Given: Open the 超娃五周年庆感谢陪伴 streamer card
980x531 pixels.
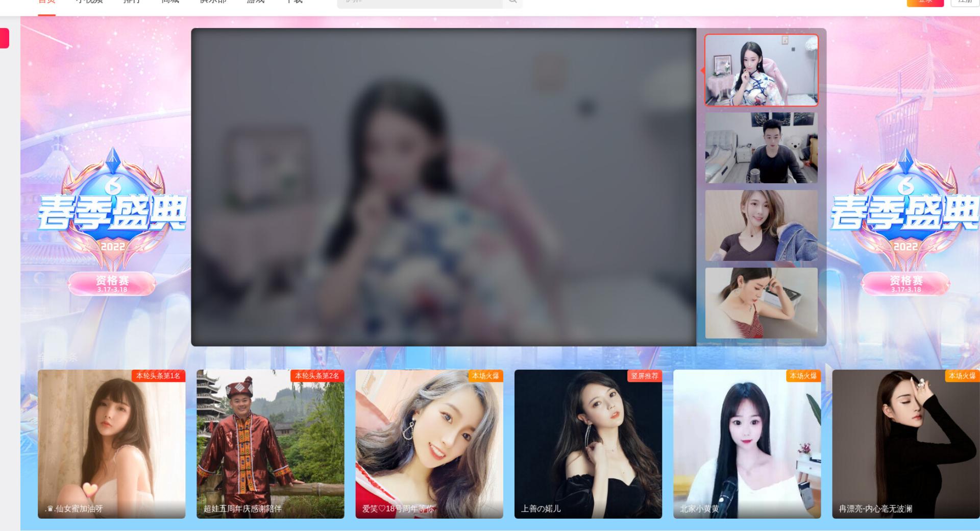Looking at the screenshot, I should (271, 444).
